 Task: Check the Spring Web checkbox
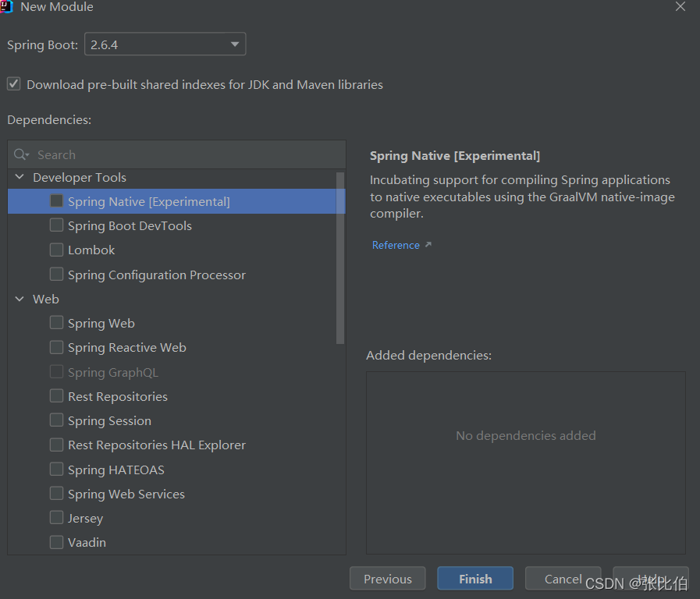(x=57, y=322)
